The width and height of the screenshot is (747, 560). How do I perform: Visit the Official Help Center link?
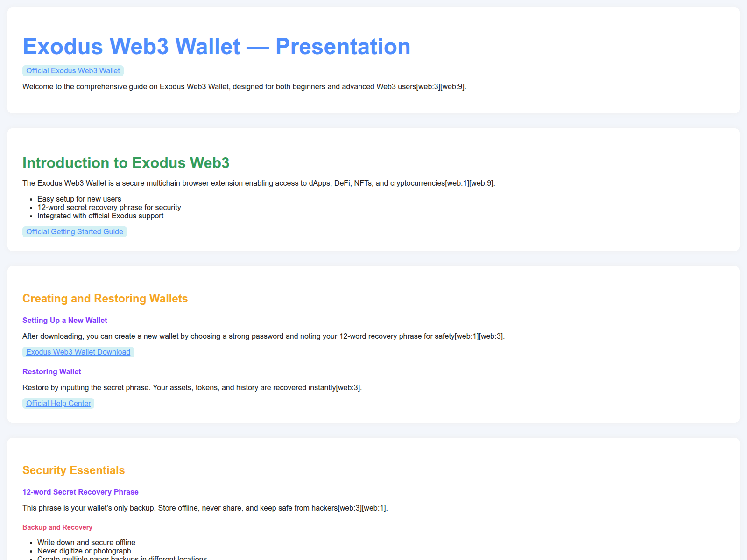(x=58, y=403)
